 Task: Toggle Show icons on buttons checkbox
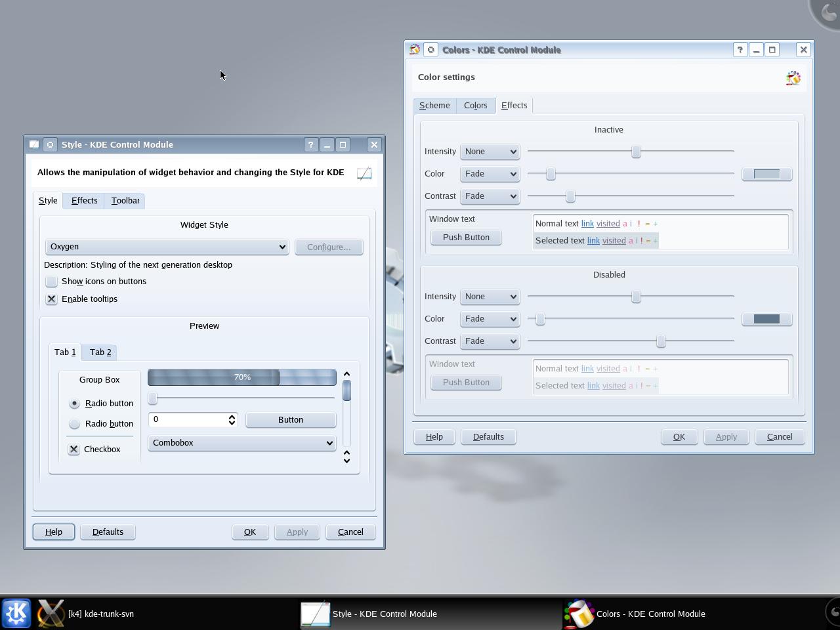pyautogui.click(x=51, y=282)
